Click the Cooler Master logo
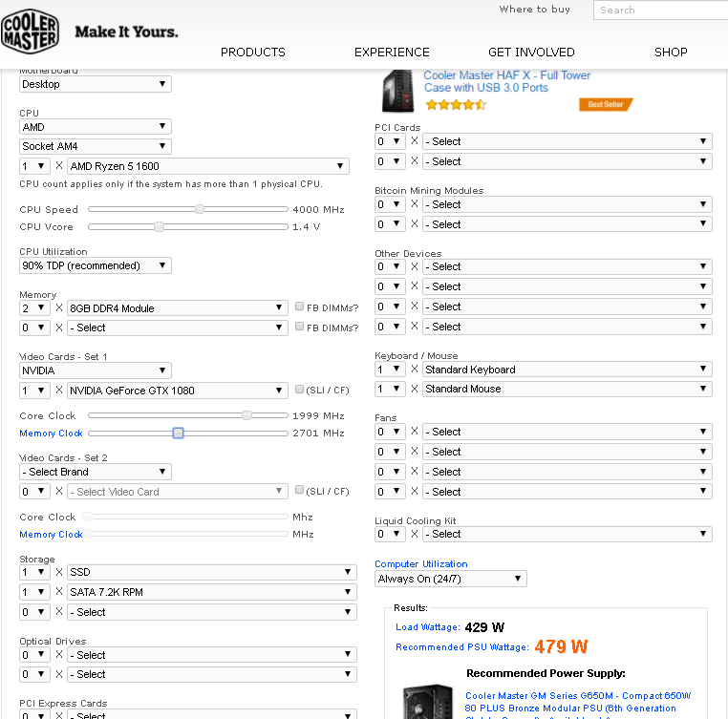This screenshot has height=719, width=728. click(x=31, y=32)
